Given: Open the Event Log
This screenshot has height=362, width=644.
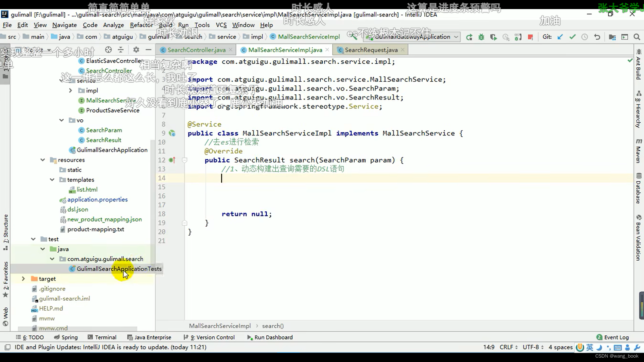Looking at the screenshot, I should pyautogui.click(x=612, y=337).
